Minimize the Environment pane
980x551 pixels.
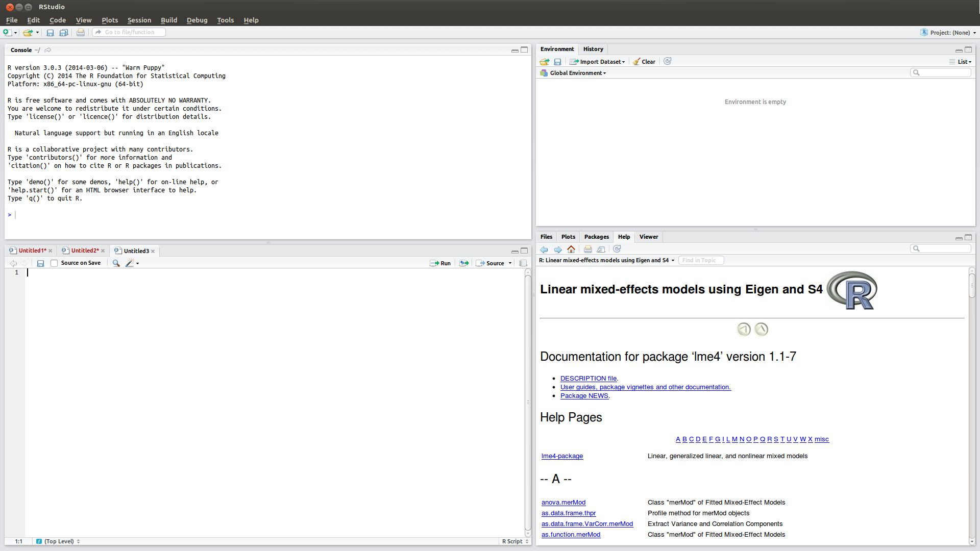click(959, 50)
